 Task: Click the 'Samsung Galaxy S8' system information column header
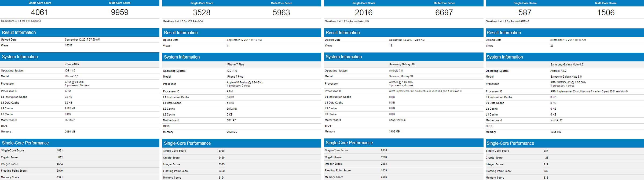402,64
